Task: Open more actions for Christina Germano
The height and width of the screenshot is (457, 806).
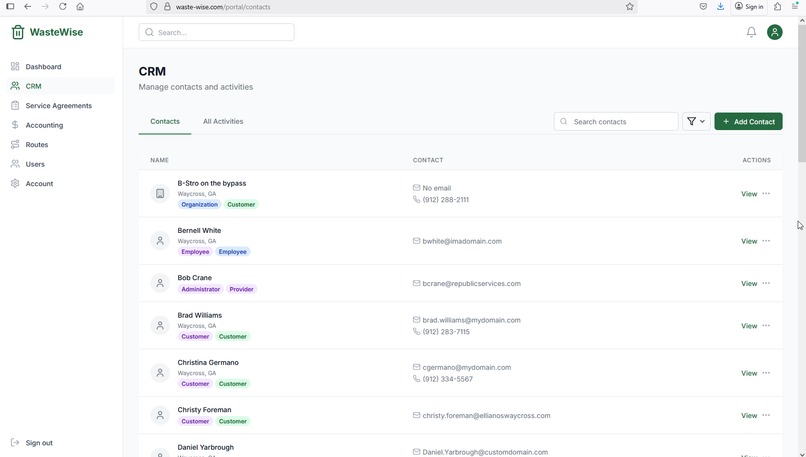Action: click(766, 373)
